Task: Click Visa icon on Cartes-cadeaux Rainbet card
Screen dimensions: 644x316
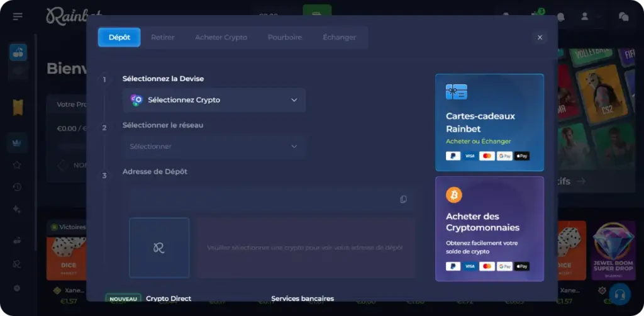Action: coord(470,156)
